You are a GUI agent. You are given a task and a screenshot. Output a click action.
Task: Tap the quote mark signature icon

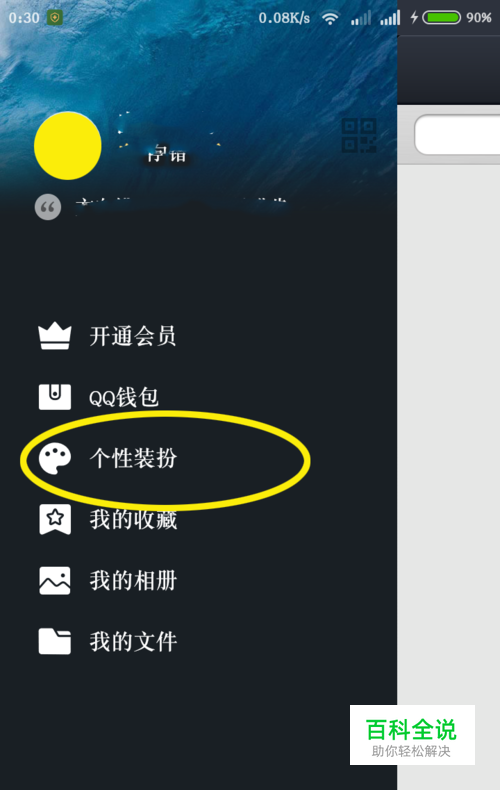click(48, 207)
